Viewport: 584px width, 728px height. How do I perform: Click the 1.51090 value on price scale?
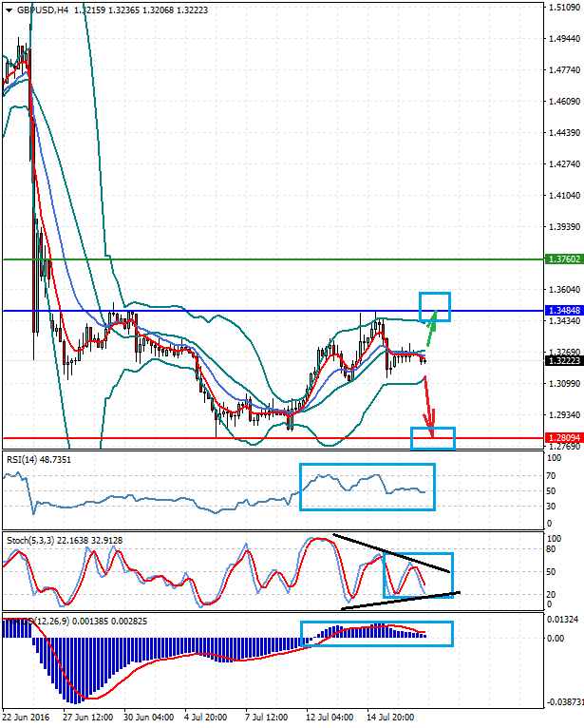coord(564,8)
